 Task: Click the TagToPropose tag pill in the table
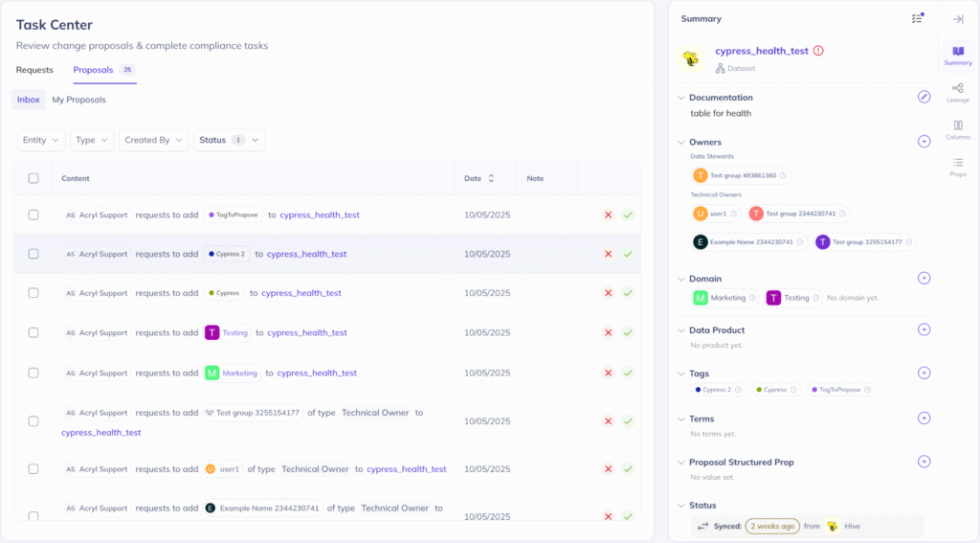point(234,215)
